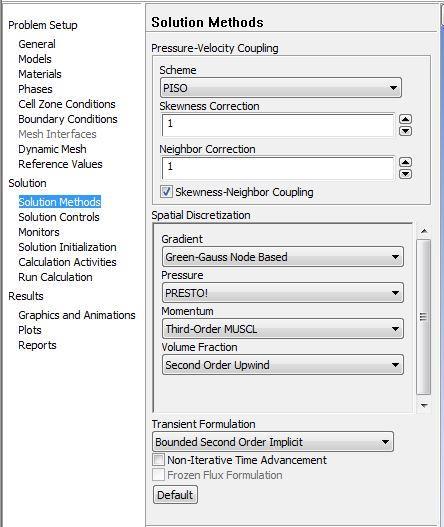Go to the Phases page

pos(35,89)
